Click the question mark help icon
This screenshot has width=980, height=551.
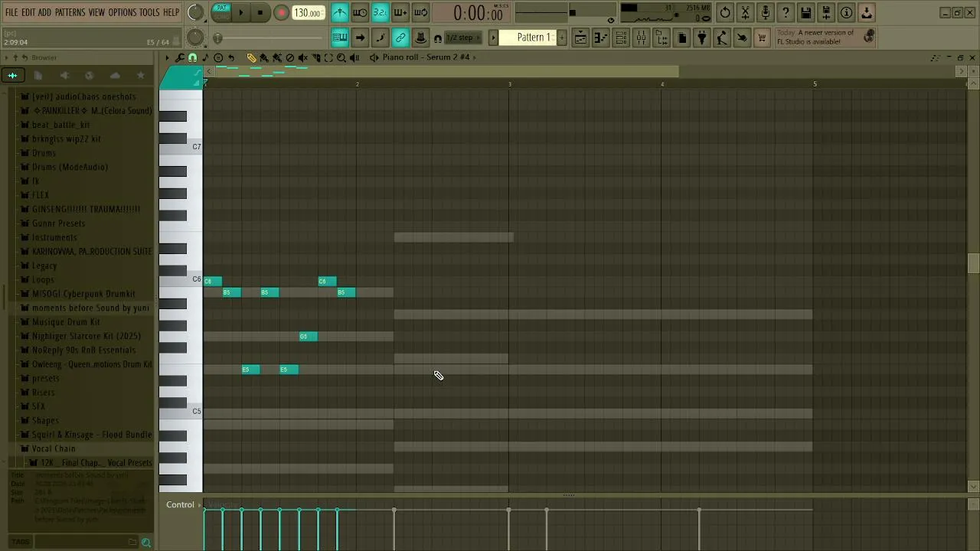[786, 12]
